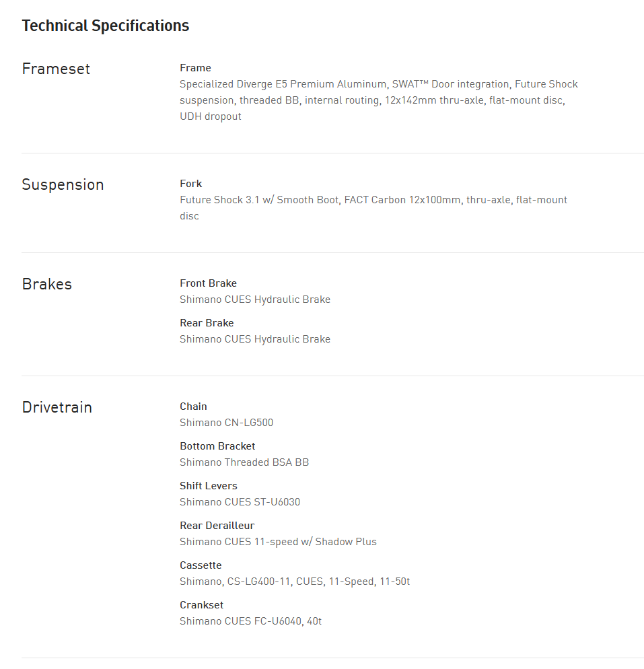The image size is (644, 669).
Task: Click the Shimano CUES ST-U6030 value
Action: click(x=240, y=502)
